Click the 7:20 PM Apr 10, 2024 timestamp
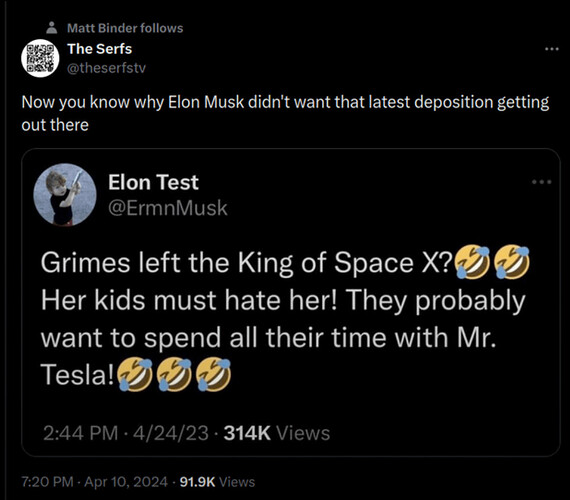570x500 pixels. 95,482
